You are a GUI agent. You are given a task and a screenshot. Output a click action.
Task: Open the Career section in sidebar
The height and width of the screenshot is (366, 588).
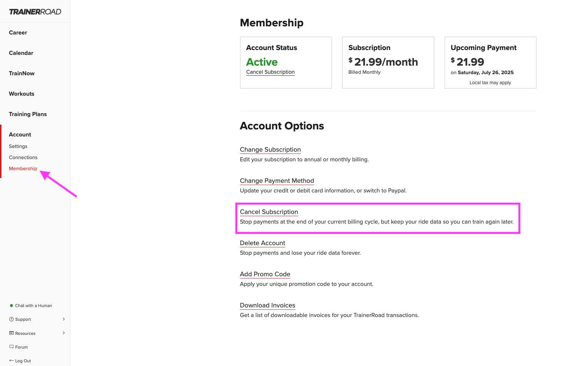[x=18, y=33]
